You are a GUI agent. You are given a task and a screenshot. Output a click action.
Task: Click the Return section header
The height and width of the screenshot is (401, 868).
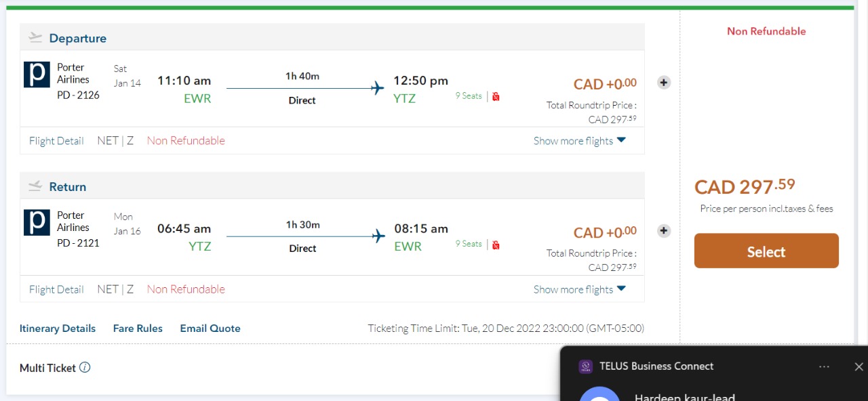pos(67,187)
